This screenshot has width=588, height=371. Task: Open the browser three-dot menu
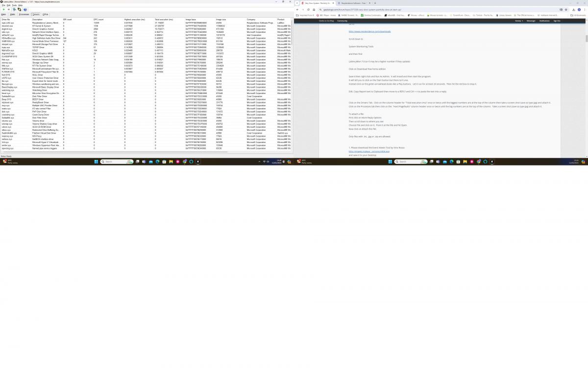(x=584, y=9)
